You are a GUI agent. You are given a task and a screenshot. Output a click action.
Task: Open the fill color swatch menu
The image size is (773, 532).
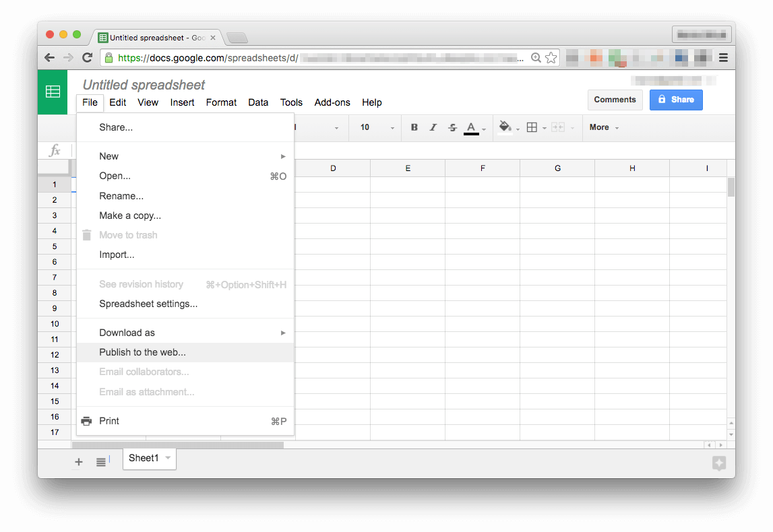coord(505,127)
